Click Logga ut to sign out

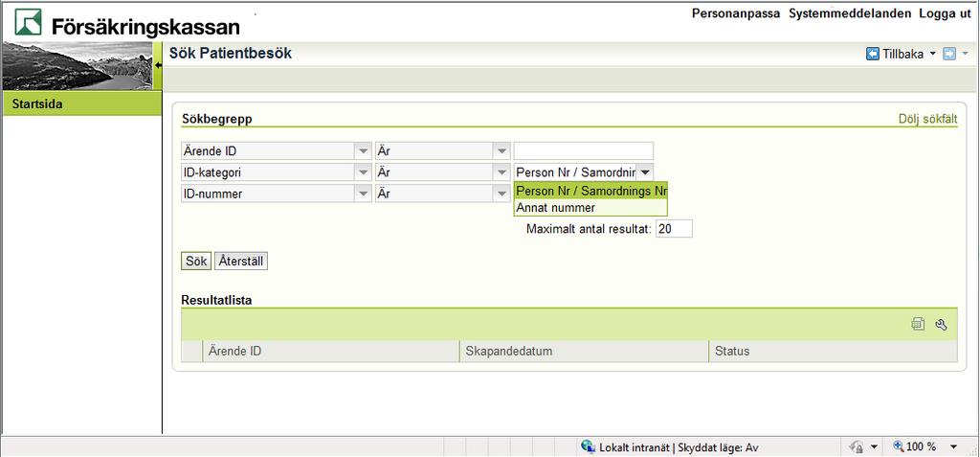pyautogui.click(x=945, y=13)
